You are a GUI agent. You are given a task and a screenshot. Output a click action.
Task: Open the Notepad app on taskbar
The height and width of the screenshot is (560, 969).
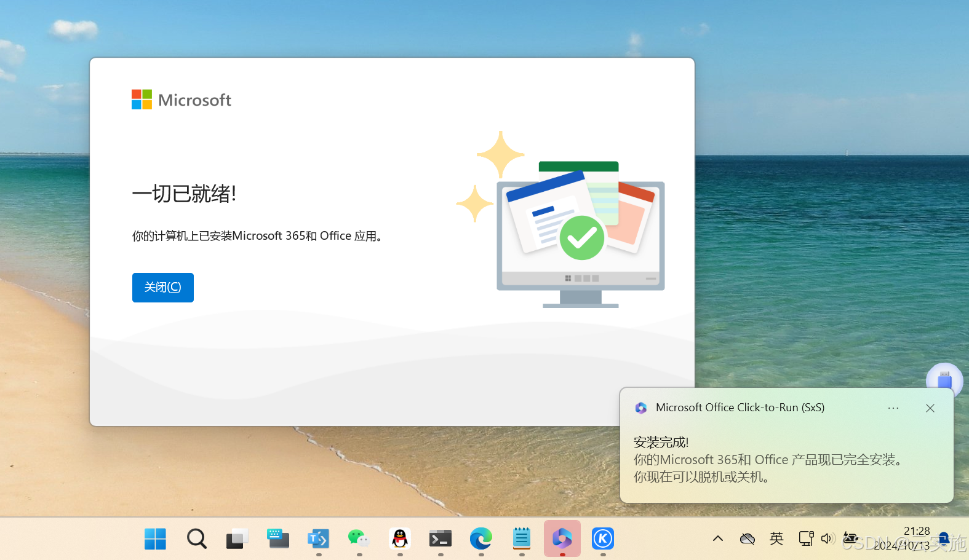(x=522, y=539)
